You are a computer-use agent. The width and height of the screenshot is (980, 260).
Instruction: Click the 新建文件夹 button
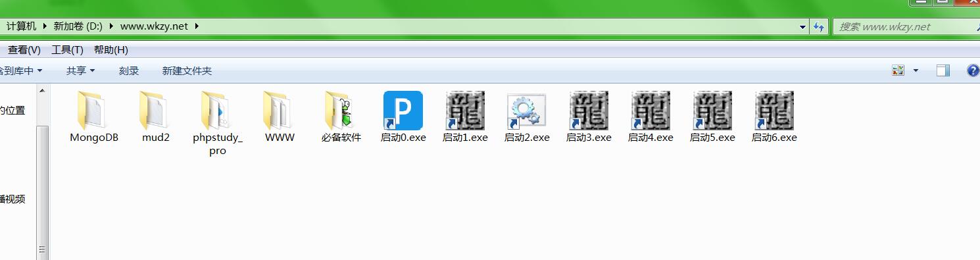[187, 70]
